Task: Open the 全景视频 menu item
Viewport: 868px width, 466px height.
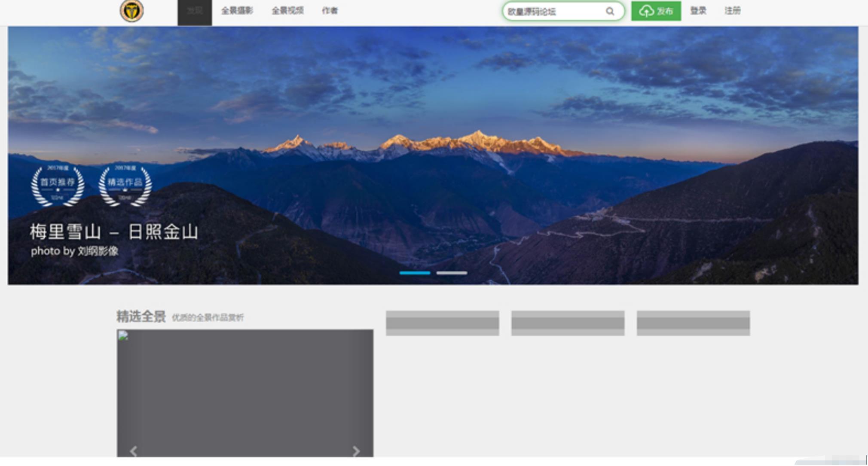Action: 287,11
